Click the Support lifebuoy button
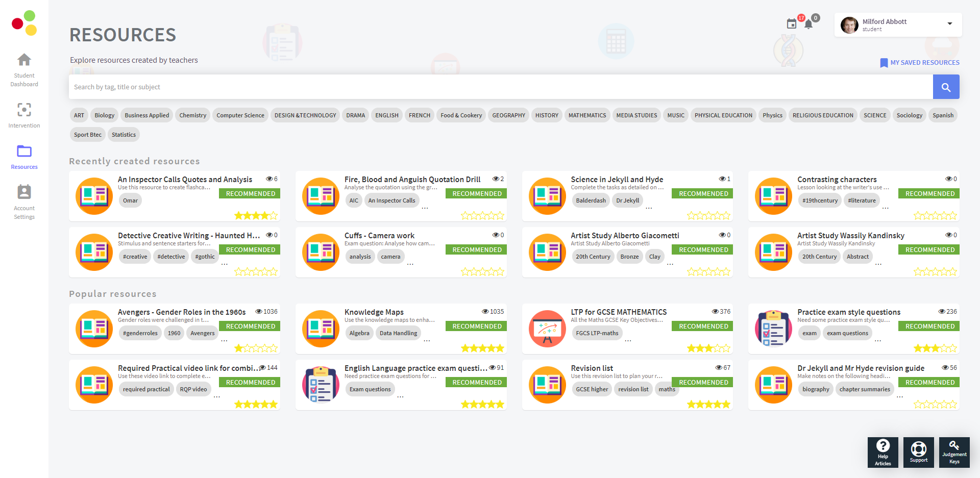This screenshot has width=980, height=478. (x=918, y=452)
